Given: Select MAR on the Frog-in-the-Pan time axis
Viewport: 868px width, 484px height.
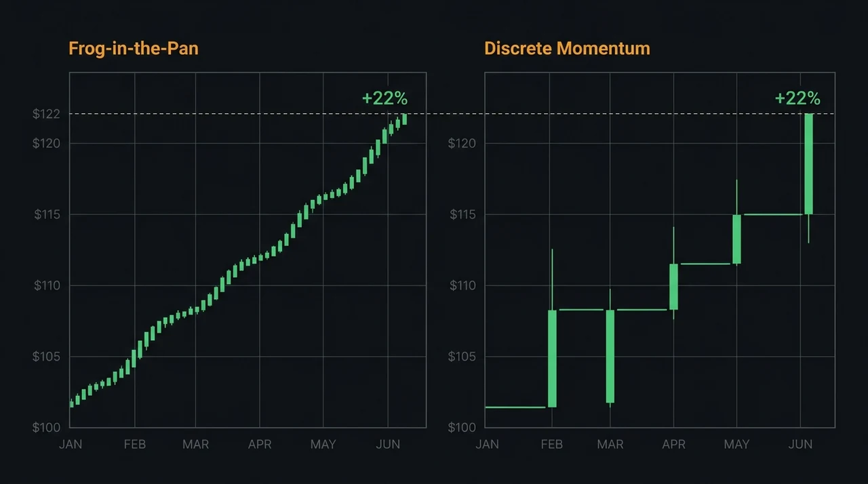Looking at the screenshot, I should (x=195, y=445).
